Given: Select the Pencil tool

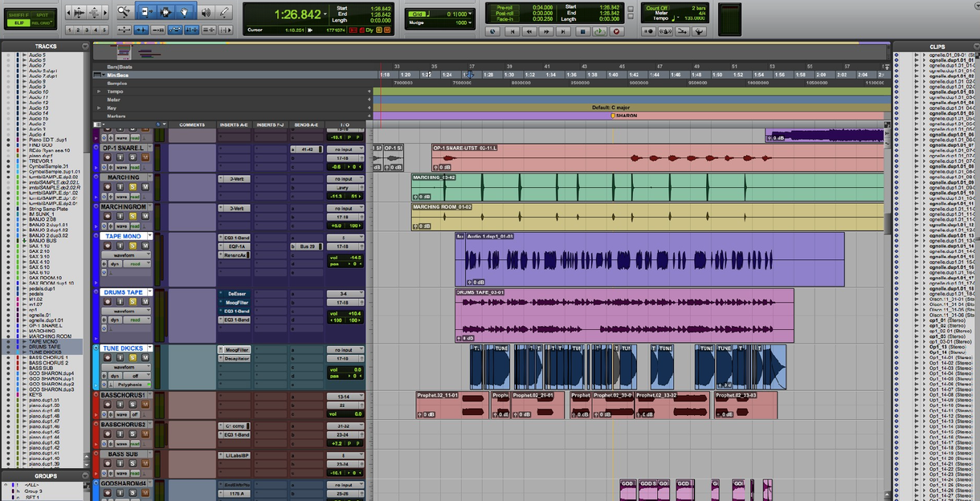Looking at the screenshot, I should click(x=224, y=12).
